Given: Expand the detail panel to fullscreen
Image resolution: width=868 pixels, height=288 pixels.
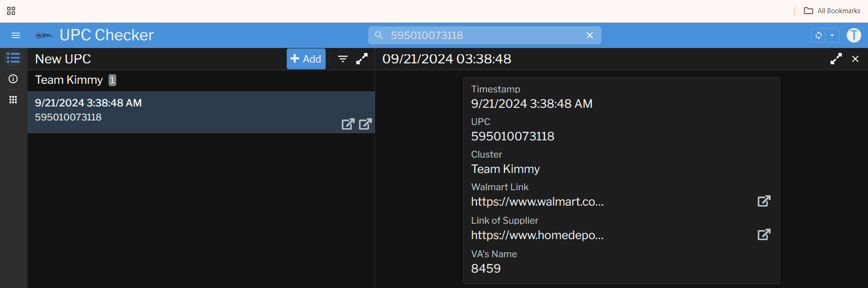Looking at the screenshot, I should tap(836, 59).
